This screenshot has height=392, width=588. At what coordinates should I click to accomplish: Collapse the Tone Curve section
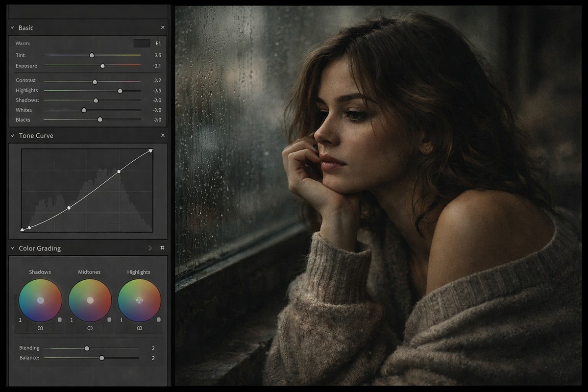(x=12, y=136)
